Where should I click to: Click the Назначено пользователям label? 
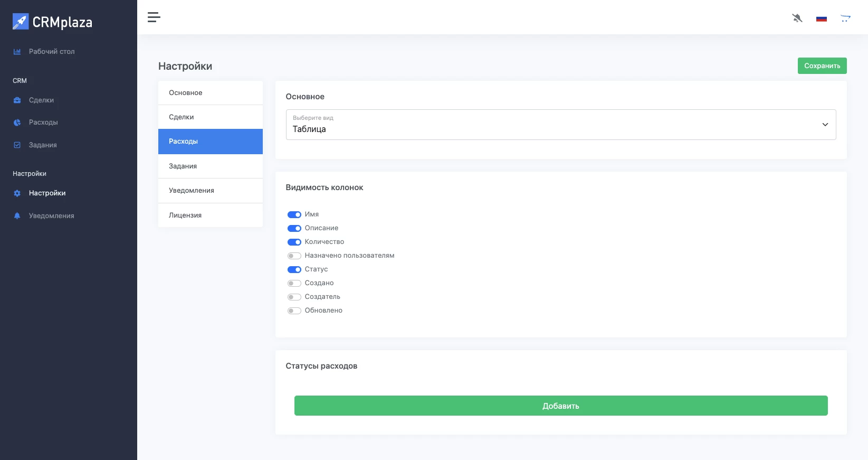tap(350, 256)
